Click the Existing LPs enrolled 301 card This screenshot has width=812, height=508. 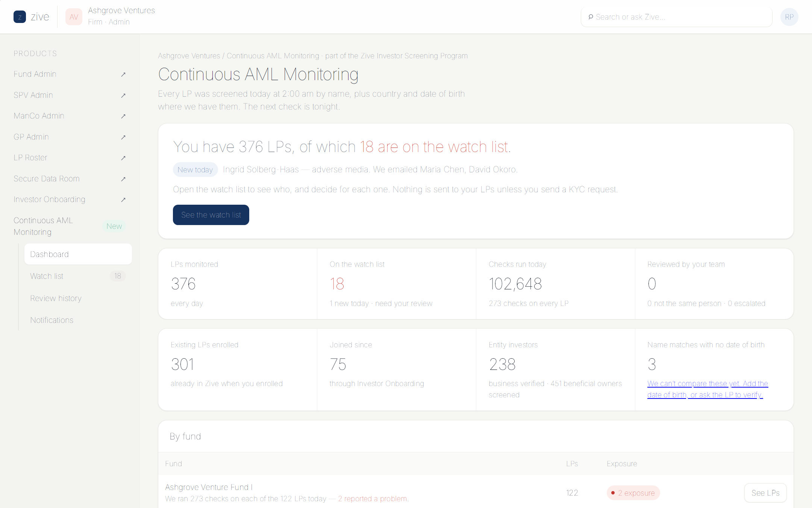point(238,370)
